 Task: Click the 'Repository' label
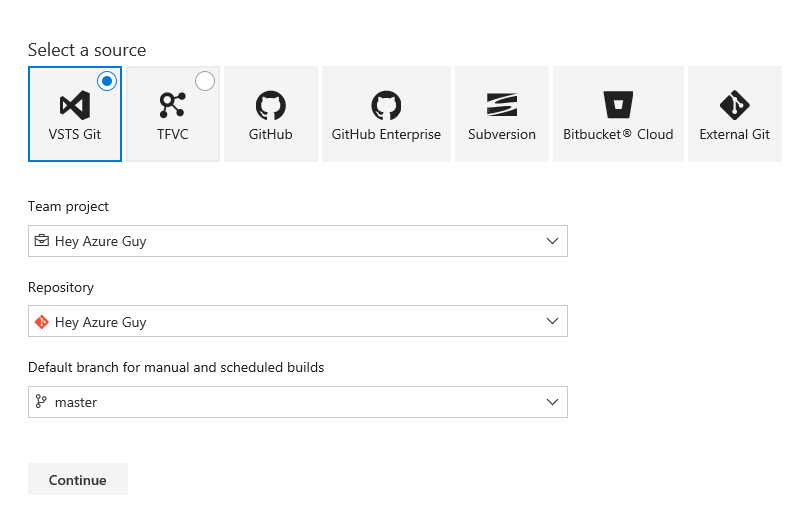[x=61, y=287]
